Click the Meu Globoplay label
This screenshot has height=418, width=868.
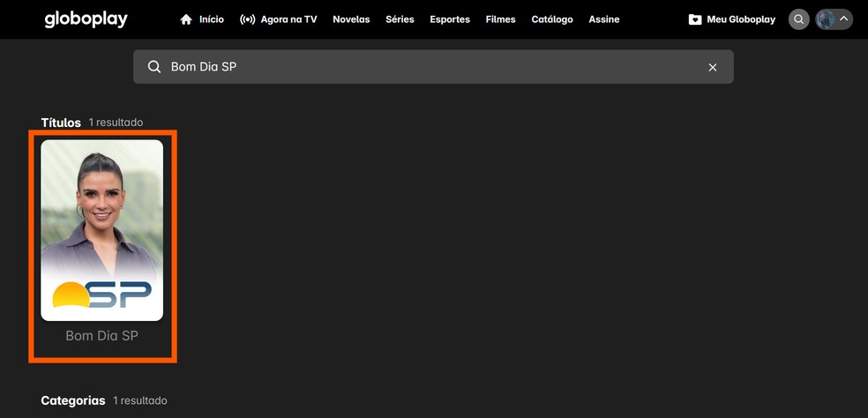click(741, 19)
